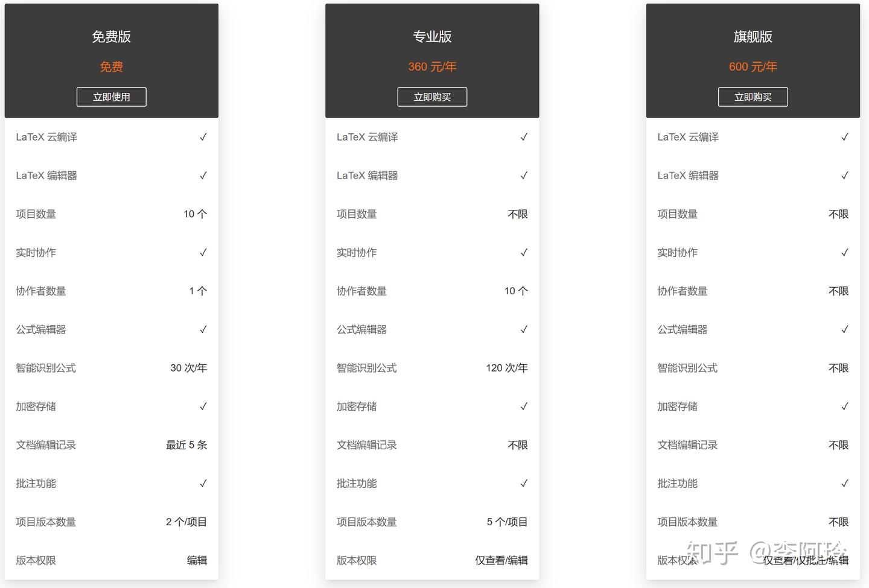Select the 免费版 plan header

[111, 36]
